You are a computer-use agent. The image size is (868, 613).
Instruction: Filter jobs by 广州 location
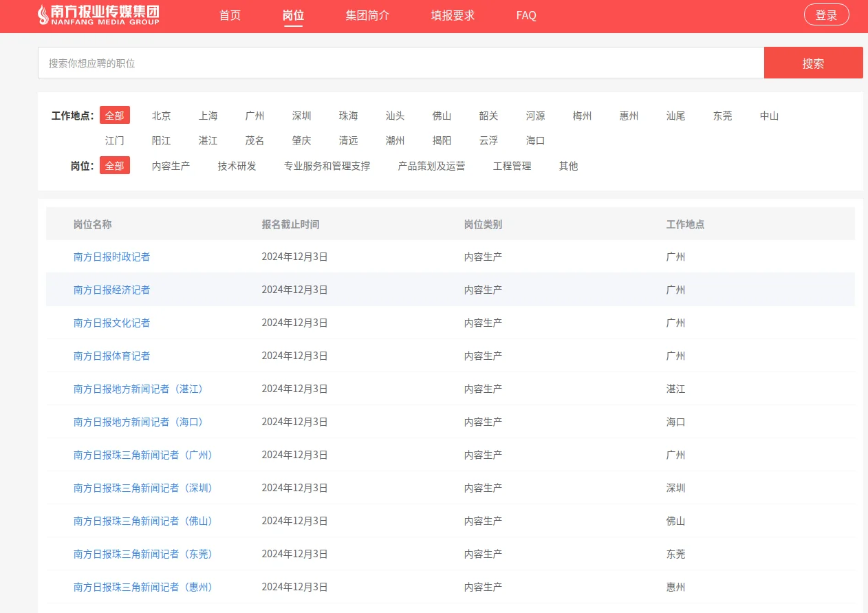coord(254,116)
